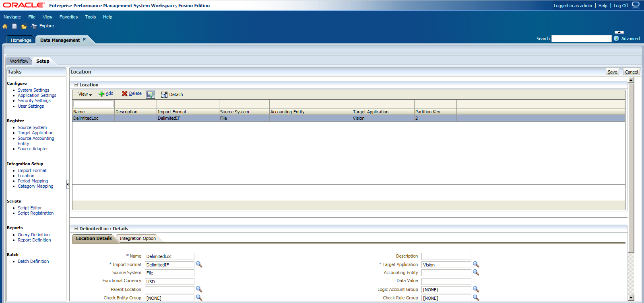Open the View menu in menu bar
This screenshot has height=303, width=644.
[x=47, y=17]
